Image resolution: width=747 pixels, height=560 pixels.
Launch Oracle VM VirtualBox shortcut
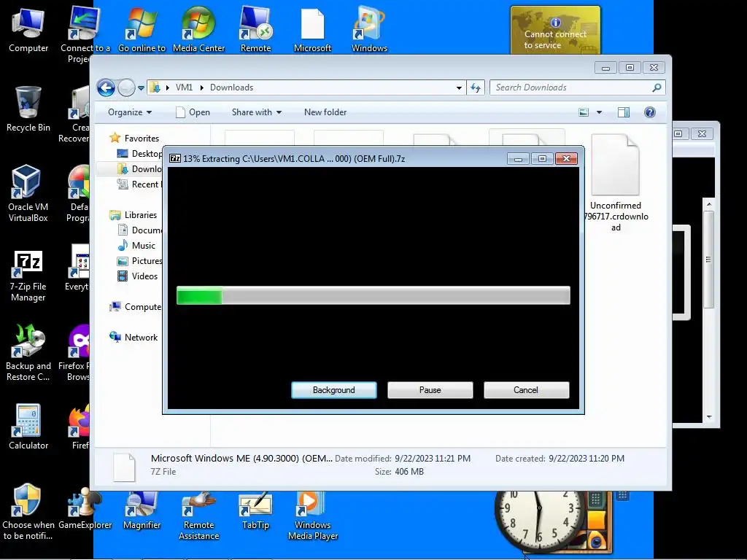coord(28,193)
